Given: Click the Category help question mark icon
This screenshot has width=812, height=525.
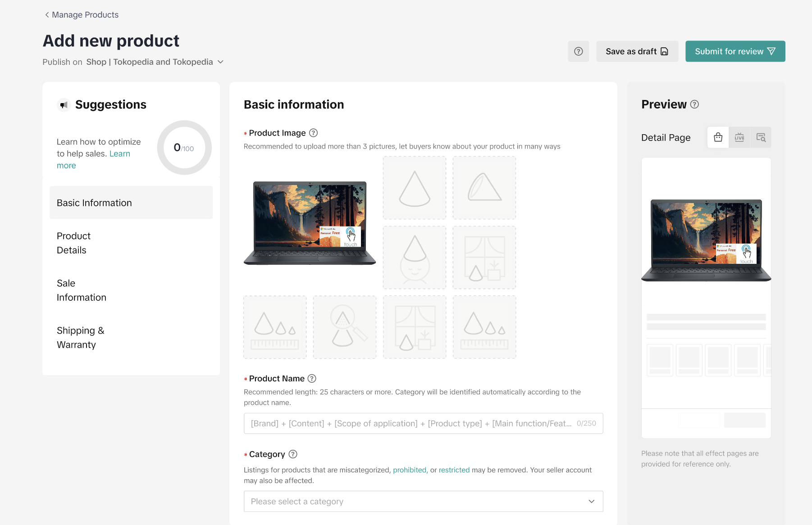Looking at the screenshot, I should 293,454.
